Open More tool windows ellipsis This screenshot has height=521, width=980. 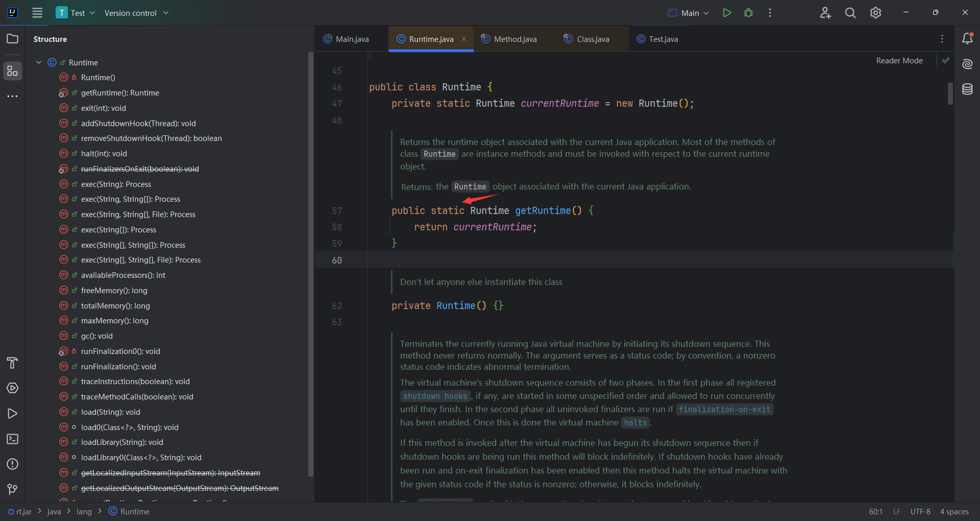pos(12,96)
